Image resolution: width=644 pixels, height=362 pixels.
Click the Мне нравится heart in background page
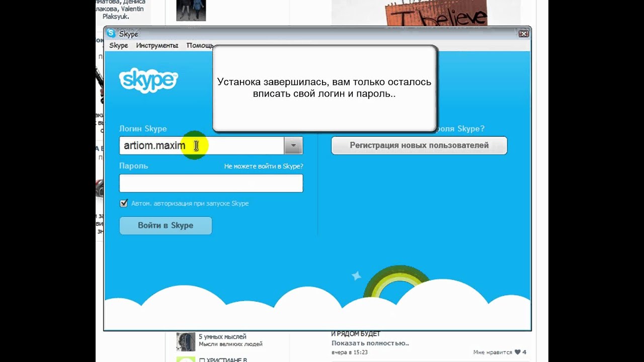516,352
